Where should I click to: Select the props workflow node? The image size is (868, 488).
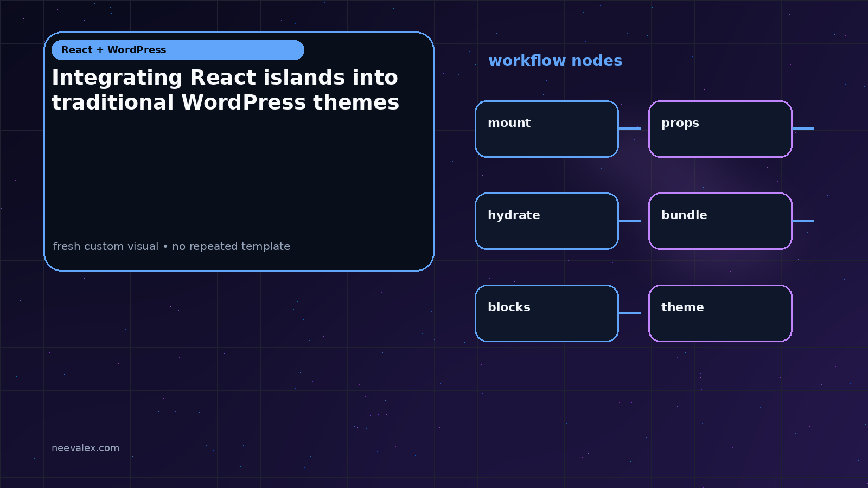(720, 129)
